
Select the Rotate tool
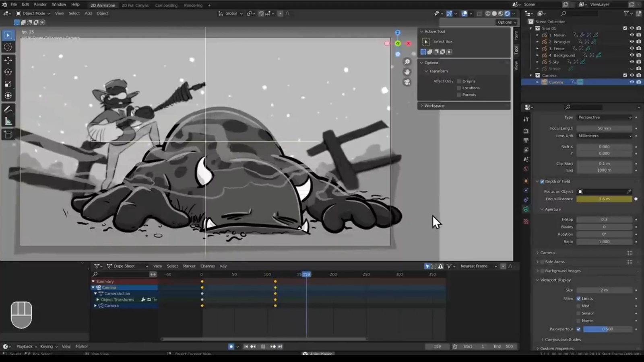8,72
